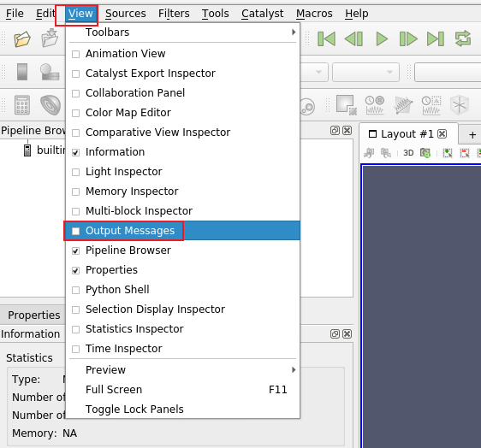Play the animation
This screenshot has height=448, width=481.
382,39
